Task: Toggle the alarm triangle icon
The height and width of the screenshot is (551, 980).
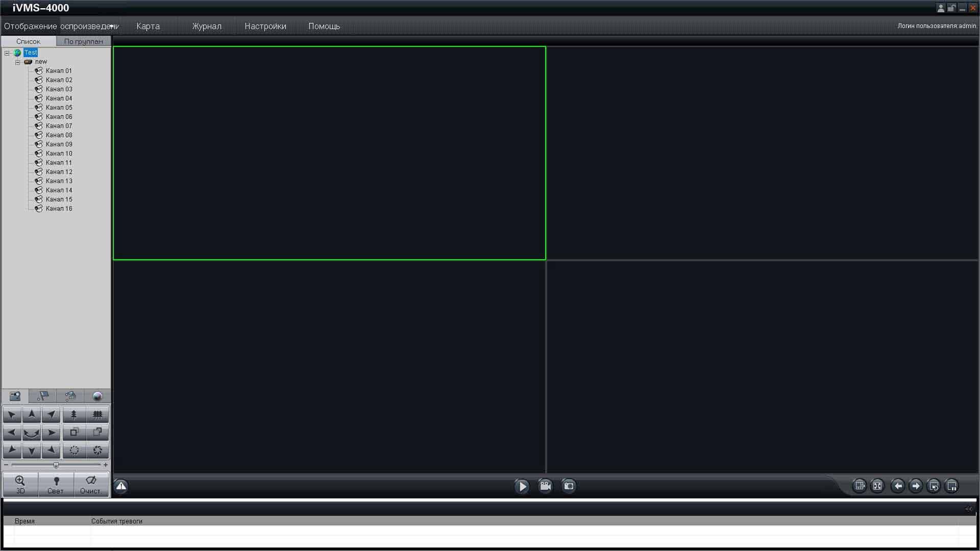Action: (x=121, y=486)
